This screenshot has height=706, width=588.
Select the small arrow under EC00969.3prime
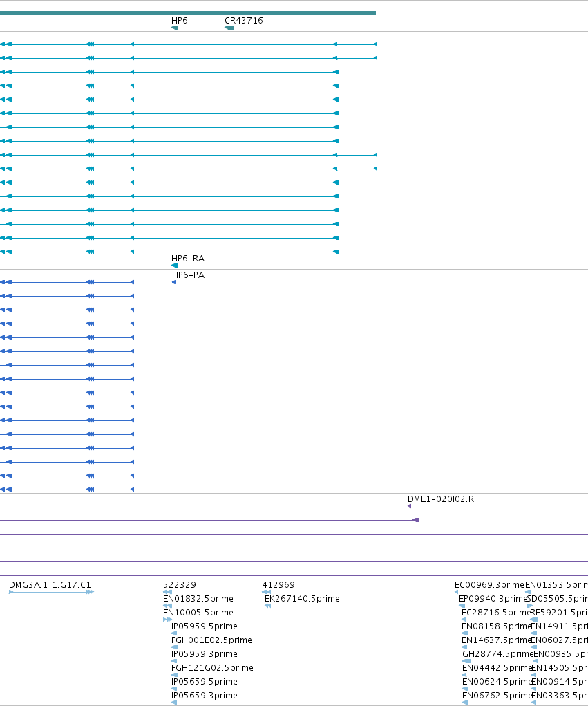tap(457, 592)
